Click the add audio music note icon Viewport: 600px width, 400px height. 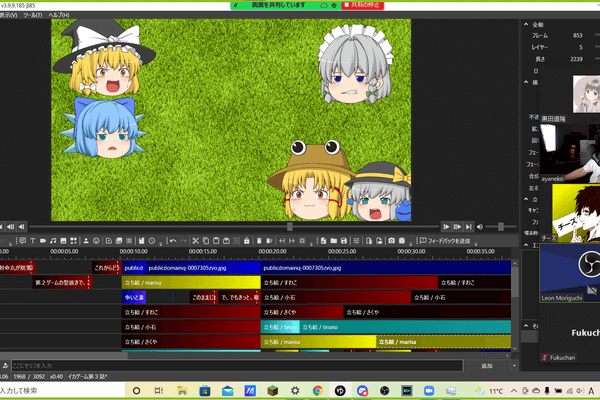[53, 241]
